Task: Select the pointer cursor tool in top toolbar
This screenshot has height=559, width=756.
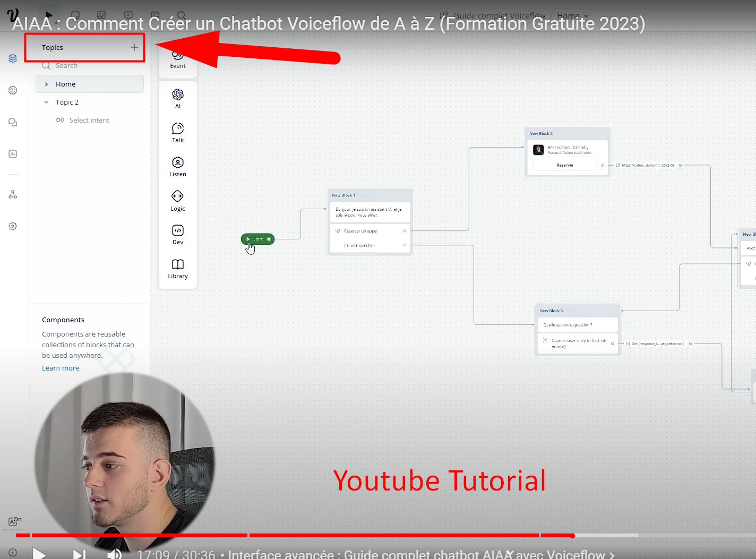Action: point(49,15)
